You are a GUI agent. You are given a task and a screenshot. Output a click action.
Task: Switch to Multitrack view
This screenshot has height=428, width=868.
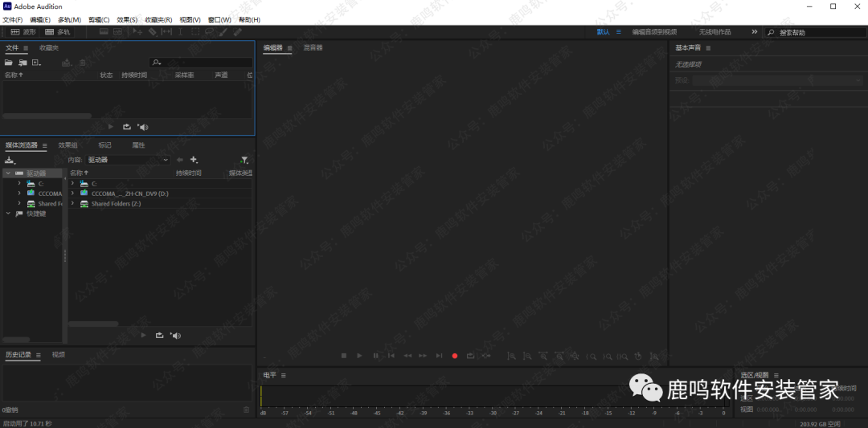click(x=58, y=32)
